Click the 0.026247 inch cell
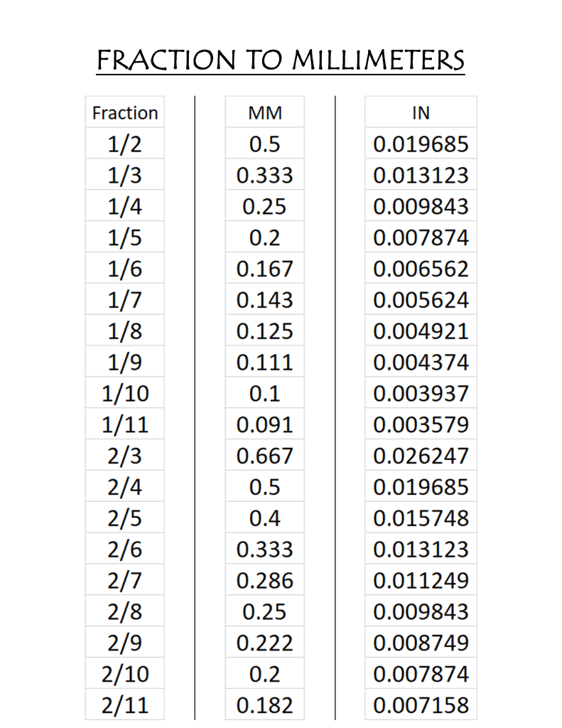 (421, 454)
